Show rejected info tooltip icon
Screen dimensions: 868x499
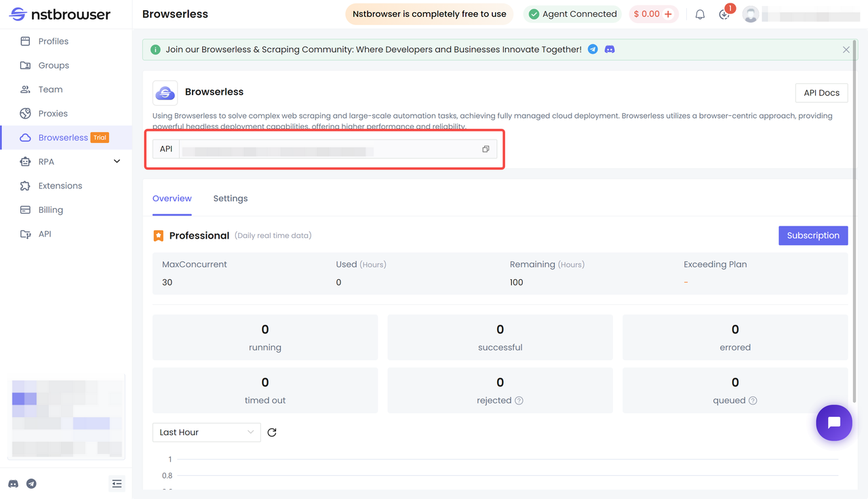[519, 401]
